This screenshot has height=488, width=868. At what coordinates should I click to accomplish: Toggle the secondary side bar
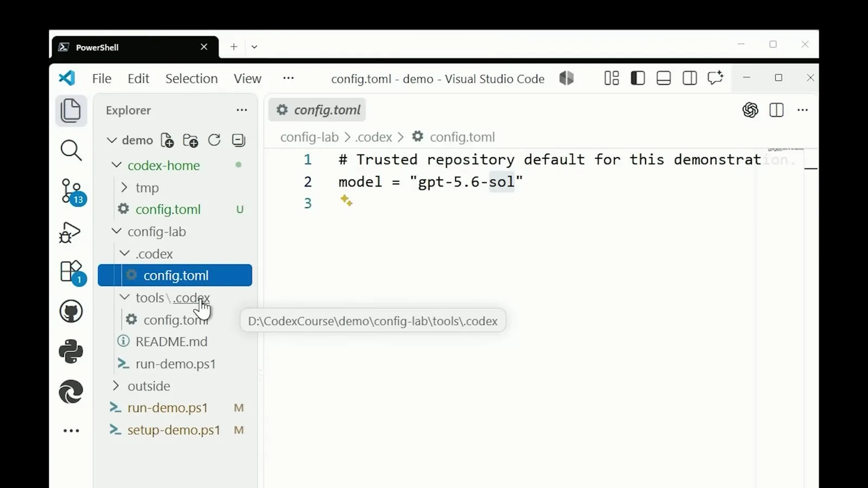click(x=690, y=79)
